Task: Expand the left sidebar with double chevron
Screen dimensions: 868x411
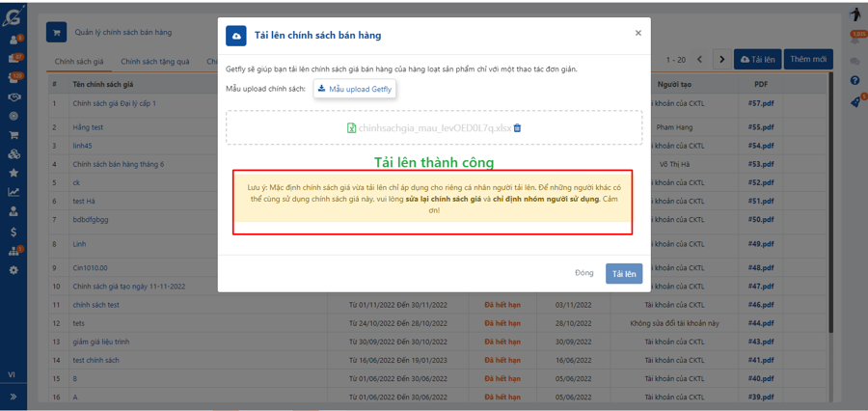Action: (14, 397)
